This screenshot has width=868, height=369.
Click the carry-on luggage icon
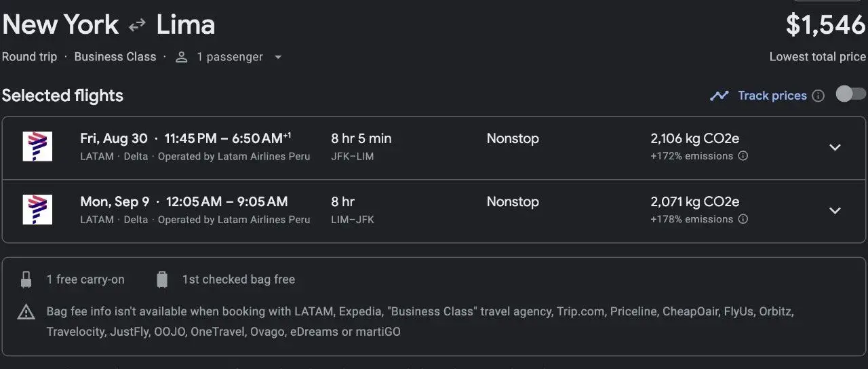click(x=26, y=279)
